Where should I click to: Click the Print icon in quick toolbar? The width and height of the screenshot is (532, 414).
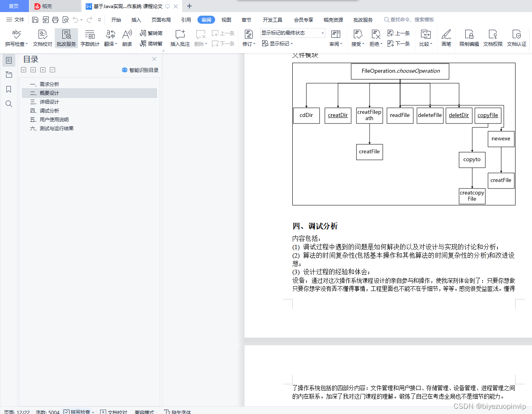pyautogui.click(x=55, y=20)
